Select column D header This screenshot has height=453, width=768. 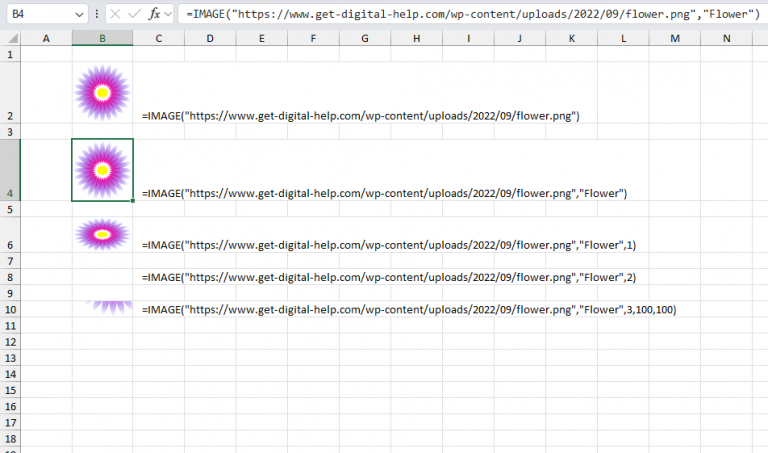pyautogui.click(x=210, y=38)
